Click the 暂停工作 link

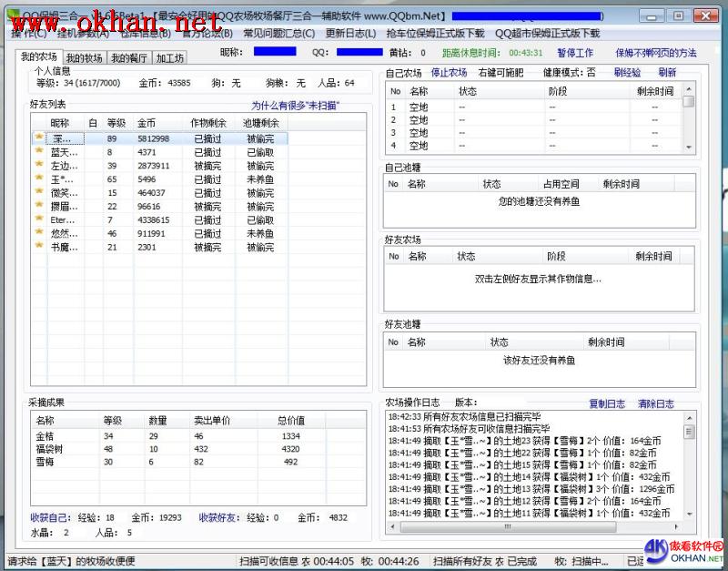coord(575,53)
